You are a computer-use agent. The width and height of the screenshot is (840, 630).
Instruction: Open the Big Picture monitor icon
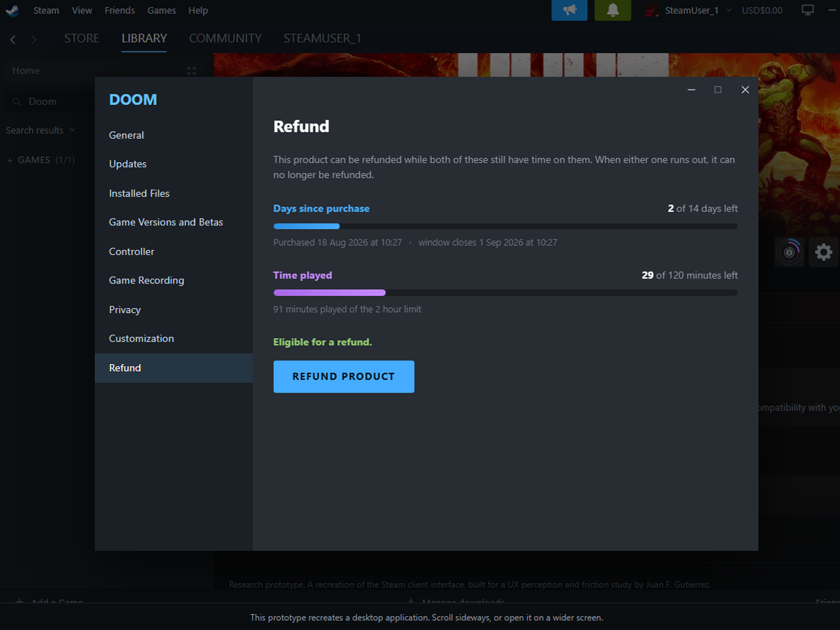tap(808, 10)
